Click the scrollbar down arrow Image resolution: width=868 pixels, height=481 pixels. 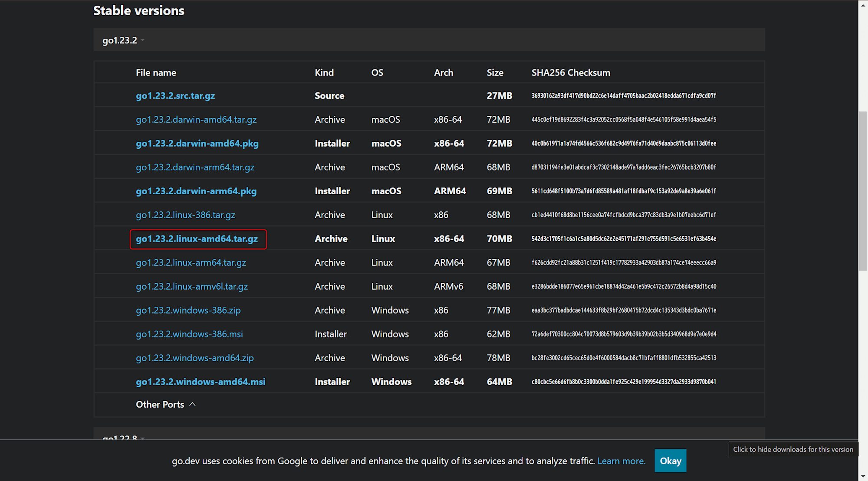click(863, 477)
